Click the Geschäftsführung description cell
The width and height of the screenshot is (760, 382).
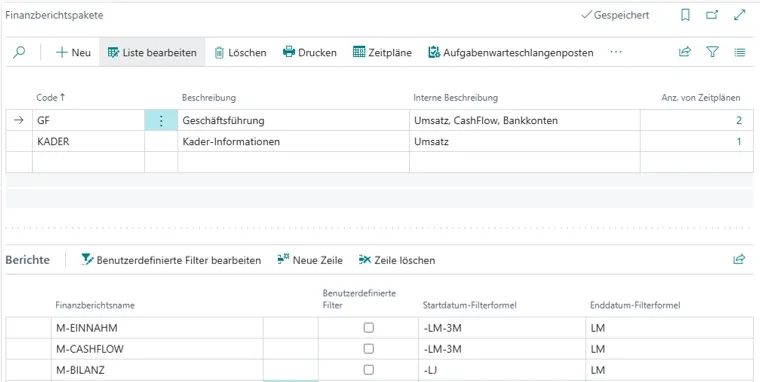pos(293,120)
